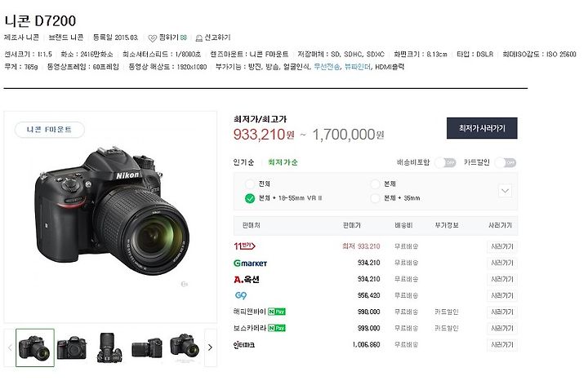Click the 1,700,000원 highest price
The image size is (588, 385).
click(x=349, y=135)
